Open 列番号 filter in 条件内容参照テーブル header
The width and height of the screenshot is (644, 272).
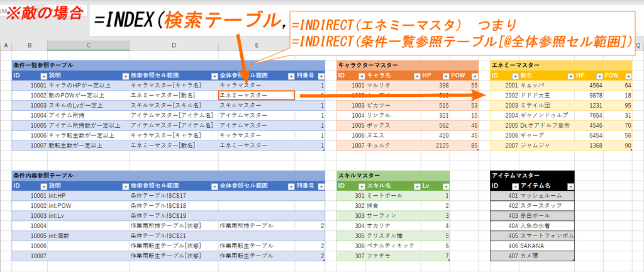(321, 186)
